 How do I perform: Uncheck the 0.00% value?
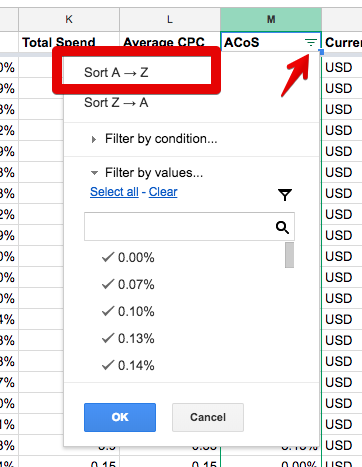point(128,257)
